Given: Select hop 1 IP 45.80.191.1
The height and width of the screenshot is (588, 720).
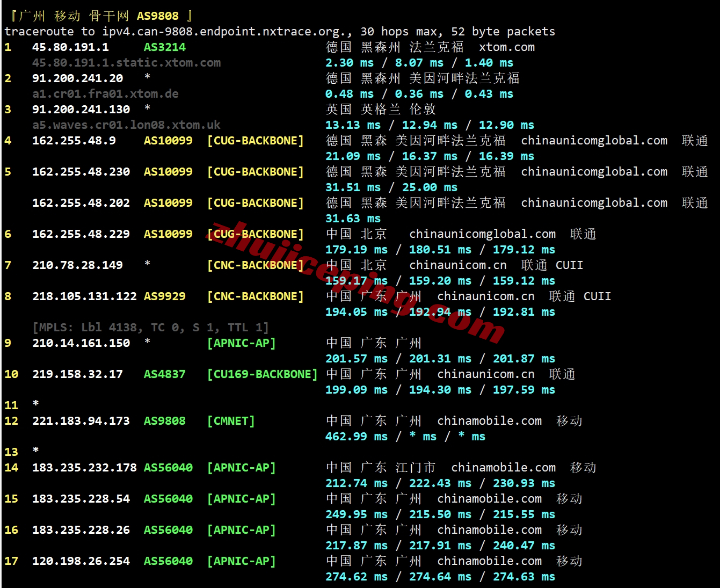Looking at the screenshot, I should (70, 47).
